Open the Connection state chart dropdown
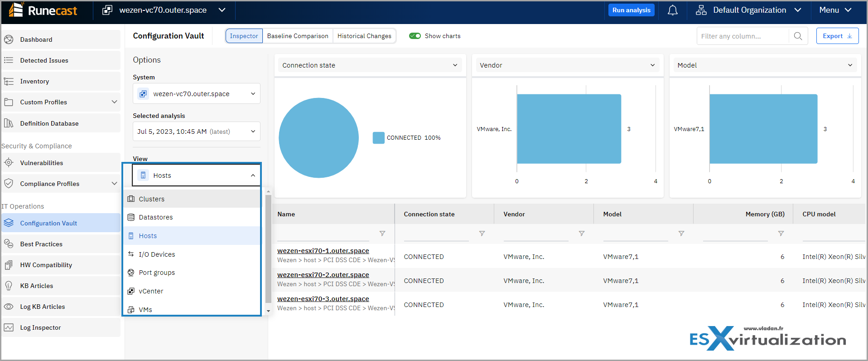Screen dimensions: 868x361 click(370, 65)
